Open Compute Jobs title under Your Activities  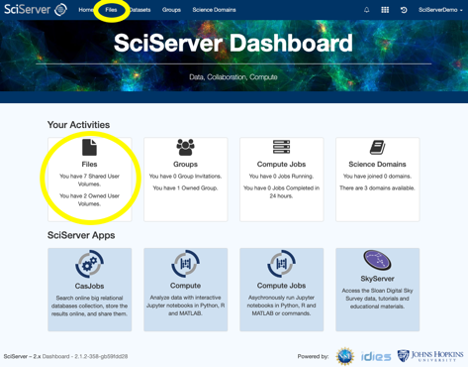281,164
